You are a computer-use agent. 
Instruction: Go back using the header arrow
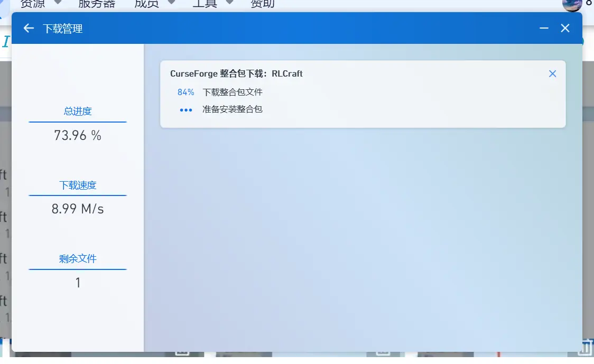28,28
